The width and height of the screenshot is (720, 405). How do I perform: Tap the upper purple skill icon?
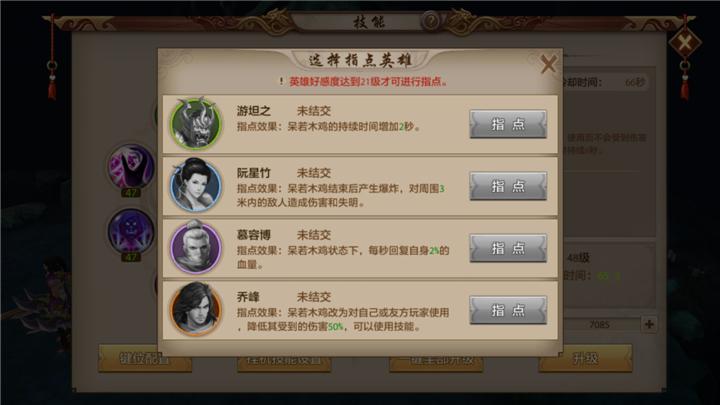click(131, 166)
